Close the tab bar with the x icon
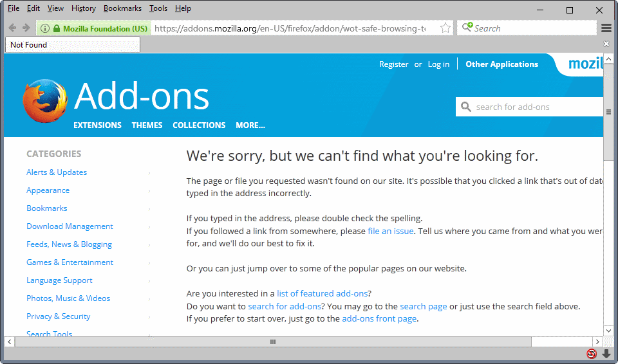Image resolution: width=618 pixels, height=364 pixels. [606, 44]
